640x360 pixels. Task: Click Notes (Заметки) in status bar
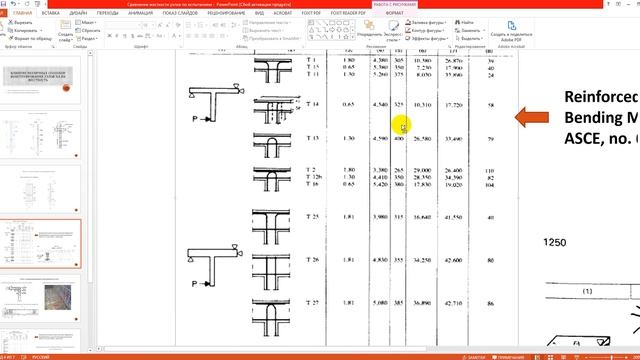tap(474, 357)
